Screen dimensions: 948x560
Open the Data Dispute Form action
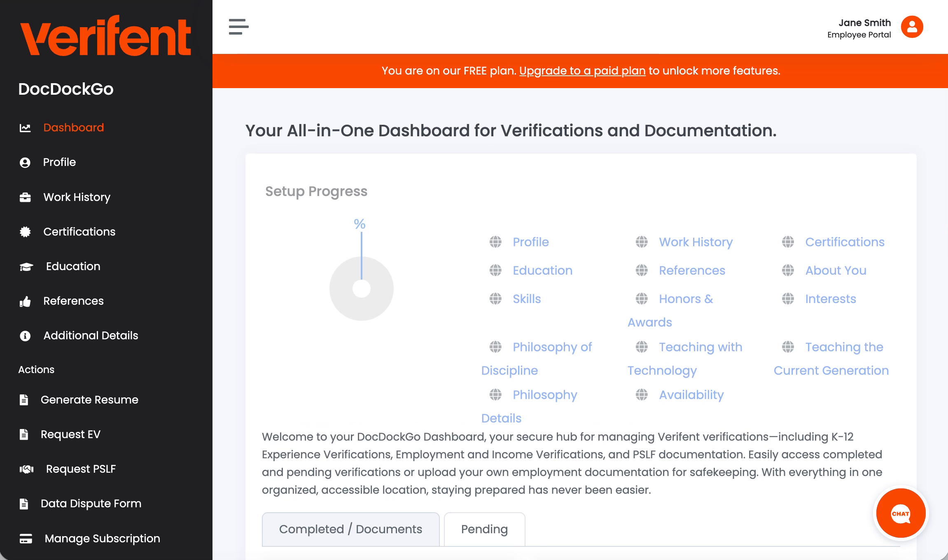point(91,504)
